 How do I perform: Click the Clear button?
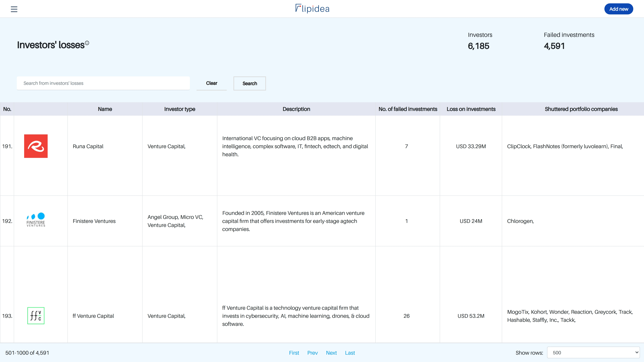click(x=212, y=83)
